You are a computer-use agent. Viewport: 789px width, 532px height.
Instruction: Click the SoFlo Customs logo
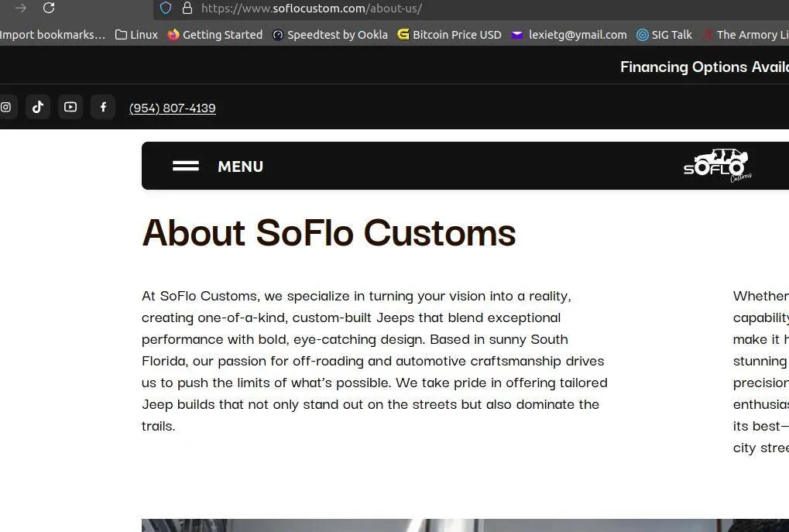click(x=718, y=165)
